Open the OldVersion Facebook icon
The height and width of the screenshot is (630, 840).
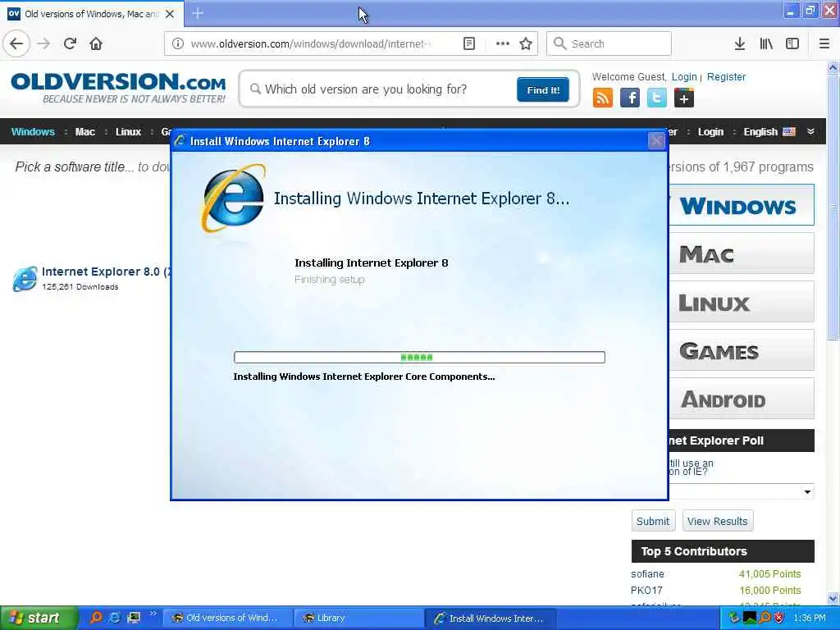point(630,98)
